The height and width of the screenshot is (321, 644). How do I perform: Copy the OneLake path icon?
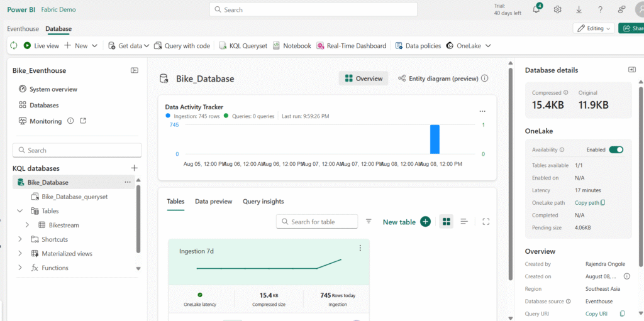pos(603,202)
